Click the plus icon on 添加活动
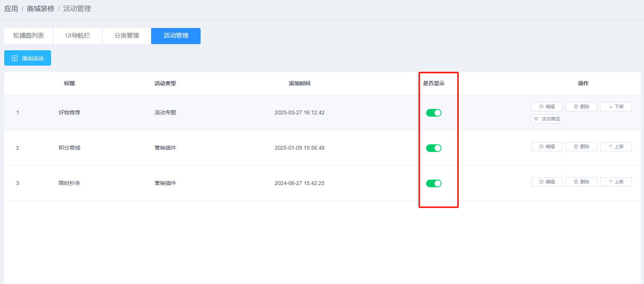The width and height of the screenshot is (644, 284). tap(15, 58)
